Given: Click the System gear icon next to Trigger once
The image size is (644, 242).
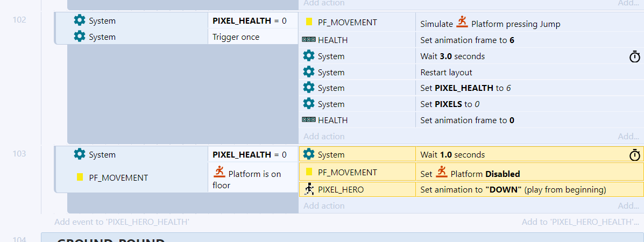Looking at the screenshot, I should click(80, 37).
